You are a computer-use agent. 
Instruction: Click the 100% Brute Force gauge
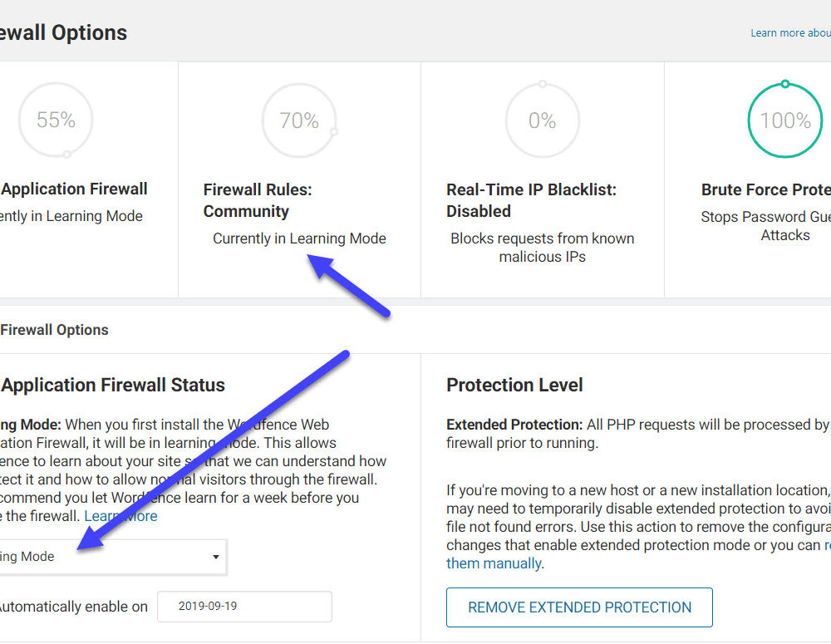click(x=784, y=120)
